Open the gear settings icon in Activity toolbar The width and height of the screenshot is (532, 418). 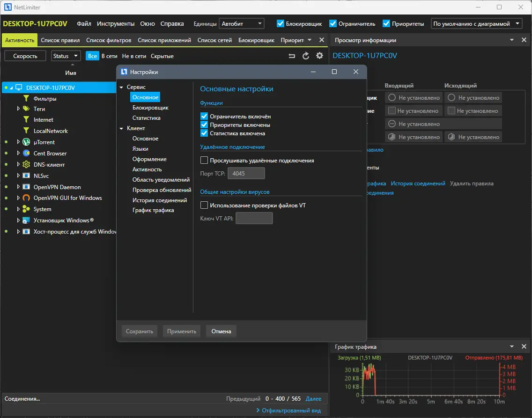[x=319, y=56]
